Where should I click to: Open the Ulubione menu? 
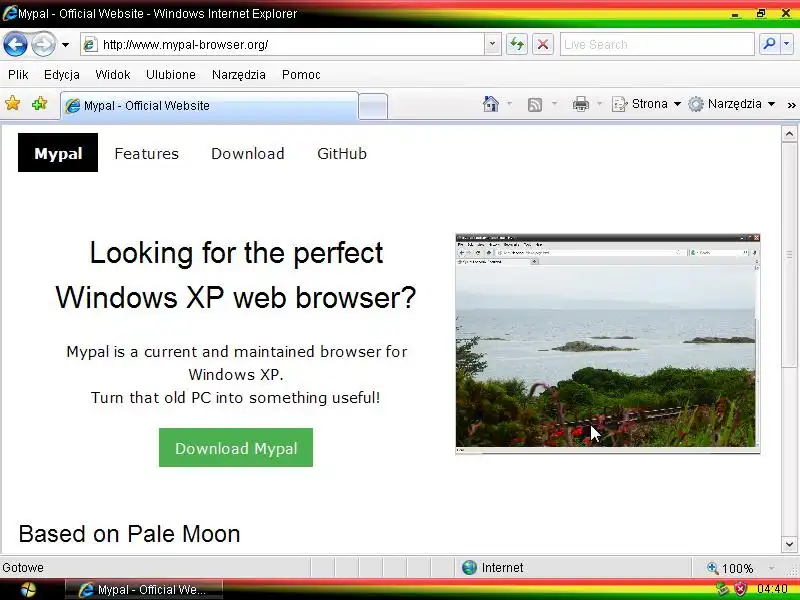pyautogui.click(x=170, y=74)
